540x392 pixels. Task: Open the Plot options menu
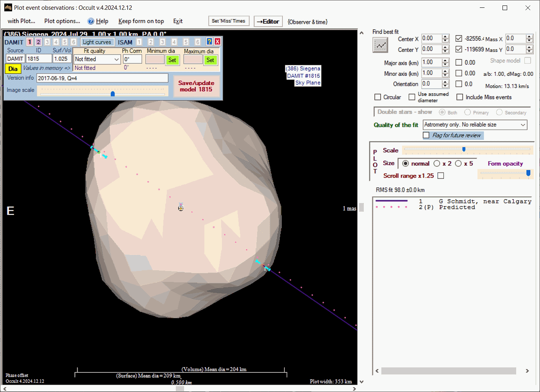(62, 21)
